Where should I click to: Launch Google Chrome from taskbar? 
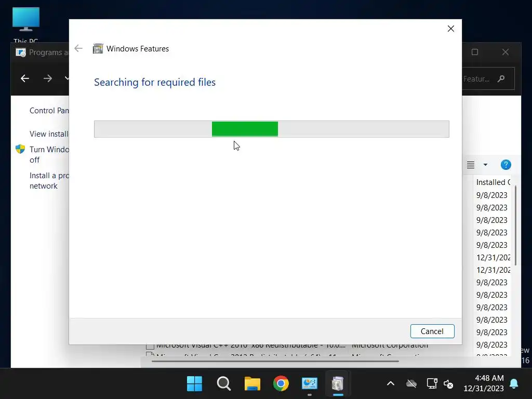click(x=281, y=384)
